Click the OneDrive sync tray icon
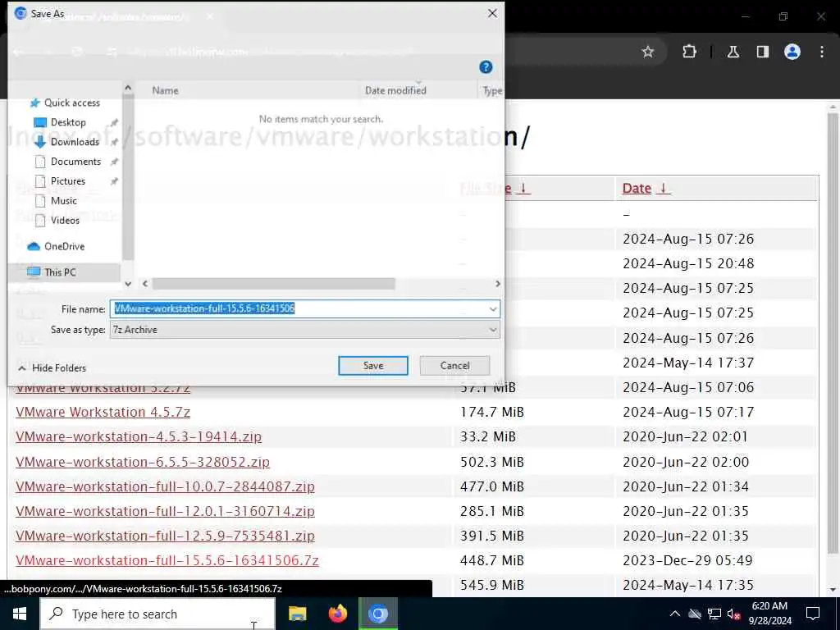The height and width of the screenshot is (630, 840). (694, 614)
